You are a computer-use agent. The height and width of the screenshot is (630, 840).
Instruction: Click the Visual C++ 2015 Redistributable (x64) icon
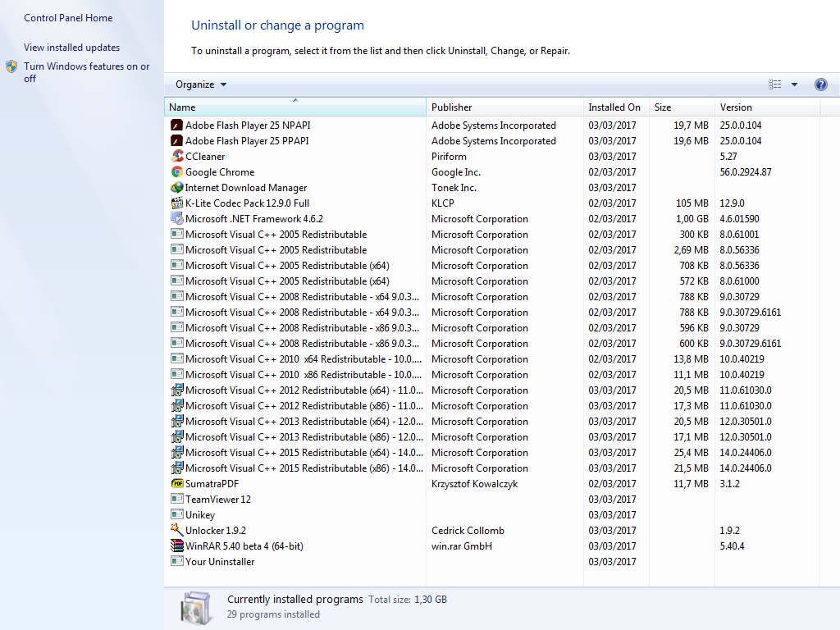pyautogui.click(x=177, y=452)
